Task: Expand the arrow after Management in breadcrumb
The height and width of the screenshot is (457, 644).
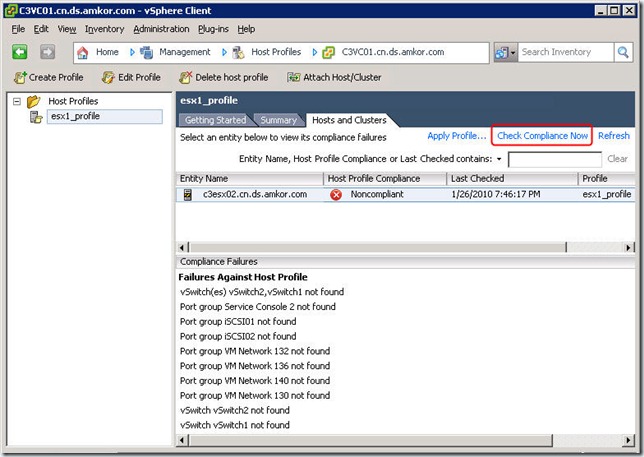Action: [x=224, y=52]
